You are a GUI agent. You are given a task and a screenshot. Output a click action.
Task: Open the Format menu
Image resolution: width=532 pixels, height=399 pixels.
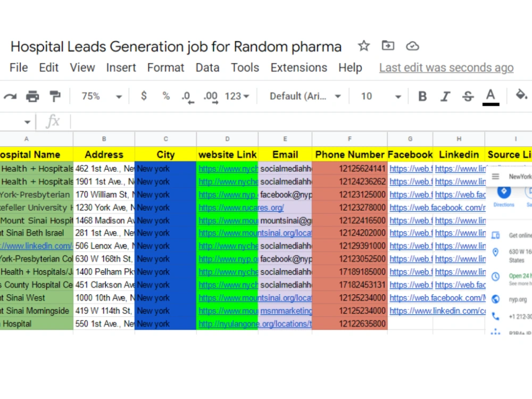tap(165, 68)
